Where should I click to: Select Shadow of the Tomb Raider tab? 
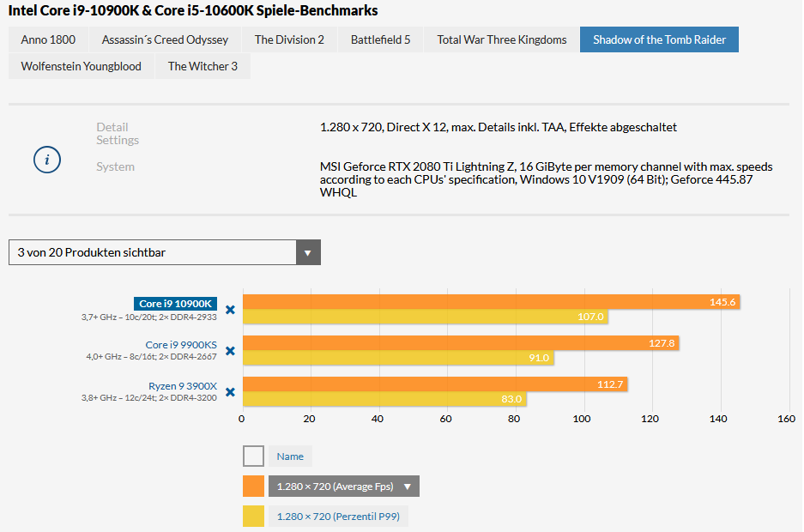pyautogui.click(x=659, y=39)
